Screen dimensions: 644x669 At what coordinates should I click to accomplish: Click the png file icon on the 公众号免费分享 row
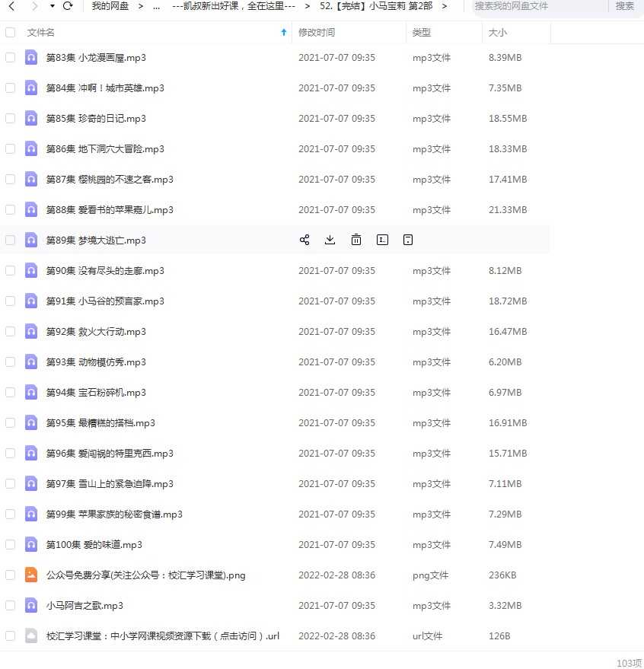30,575
